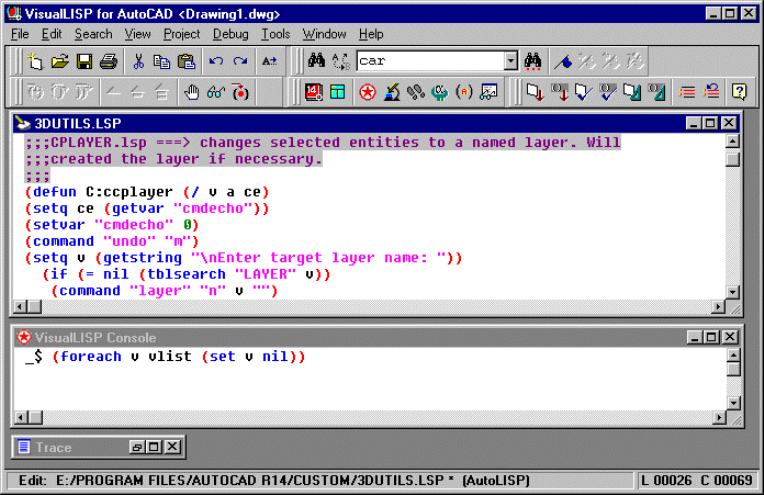Open Find with the binoculars icon
The width and height of the screenshot is (764, 495).
click(316, 61)
